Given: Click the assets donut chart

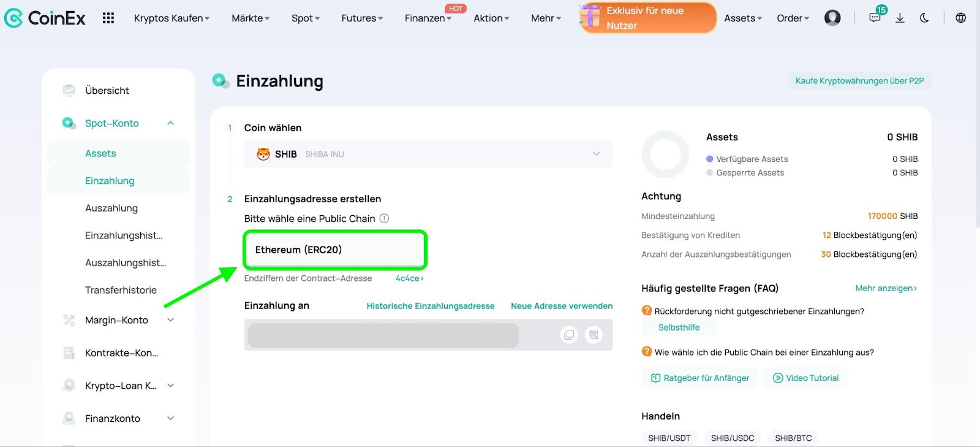Looking at the screenshot, I should tap(665, 155).
